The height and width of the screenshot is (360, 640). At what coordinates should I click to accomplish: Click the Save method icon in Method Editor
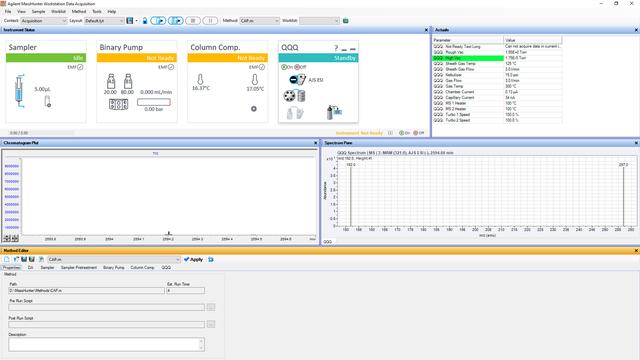[24, 259]
